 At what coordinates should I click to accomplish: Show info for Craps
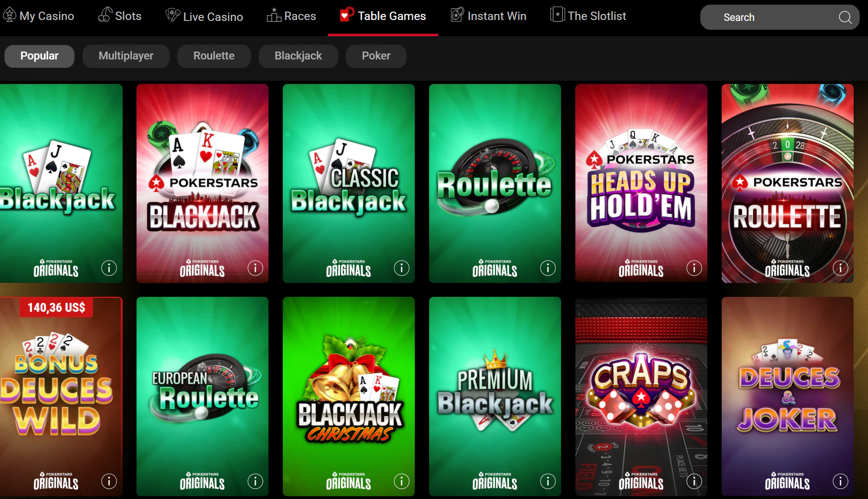[x=694, y=481]
